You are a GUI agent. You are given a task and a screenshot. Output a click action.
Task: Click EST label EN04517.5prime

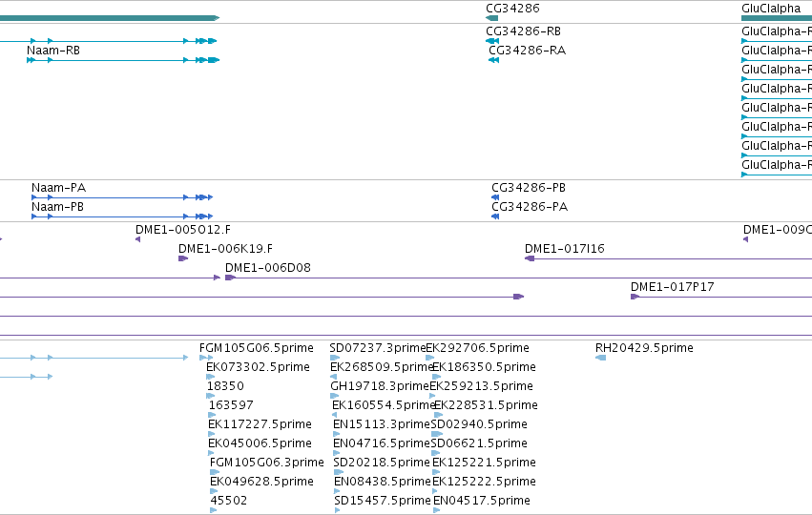482,501
